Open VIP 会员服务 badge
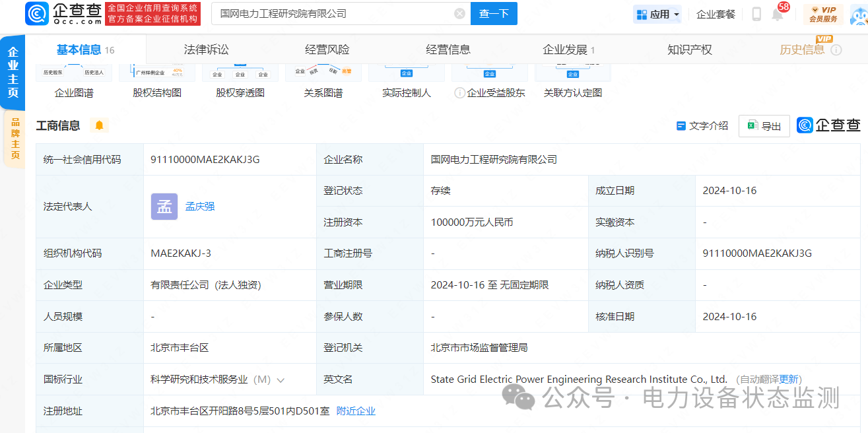This screenshot has height=433, width=868. click(823, 14)
